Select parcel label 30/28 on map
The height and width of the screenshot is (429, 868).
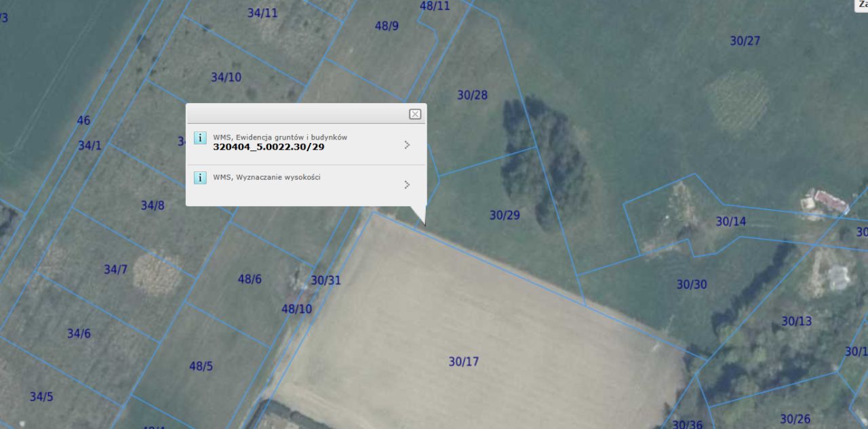coord(472,95)
